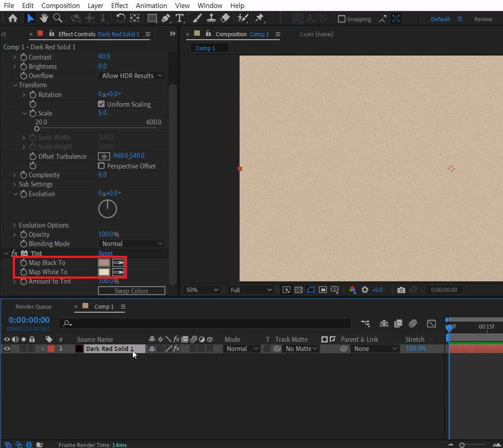Select the Brush tool
Screen dimensions: 503x448
coord(197,18)
